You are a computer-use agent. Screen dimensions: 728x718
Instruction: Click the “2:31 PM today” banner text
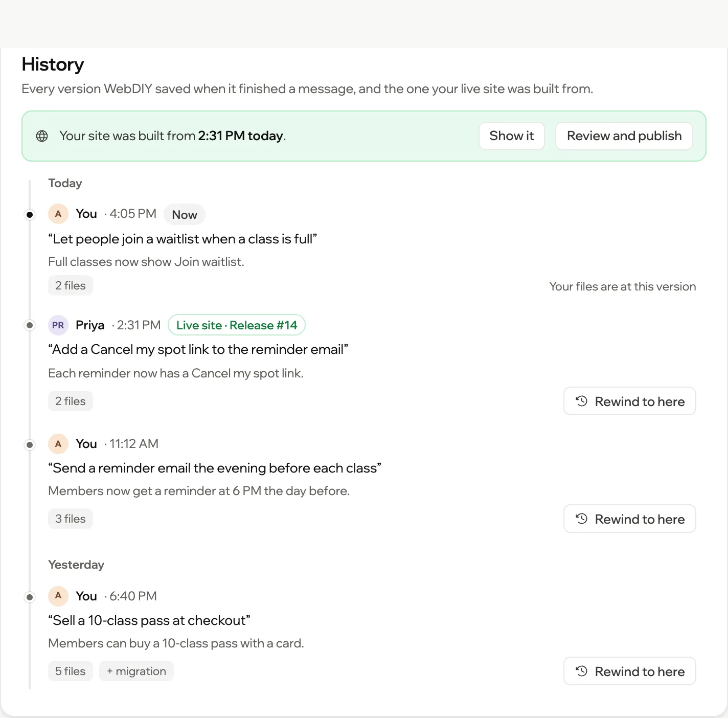[x=241, y=136]
